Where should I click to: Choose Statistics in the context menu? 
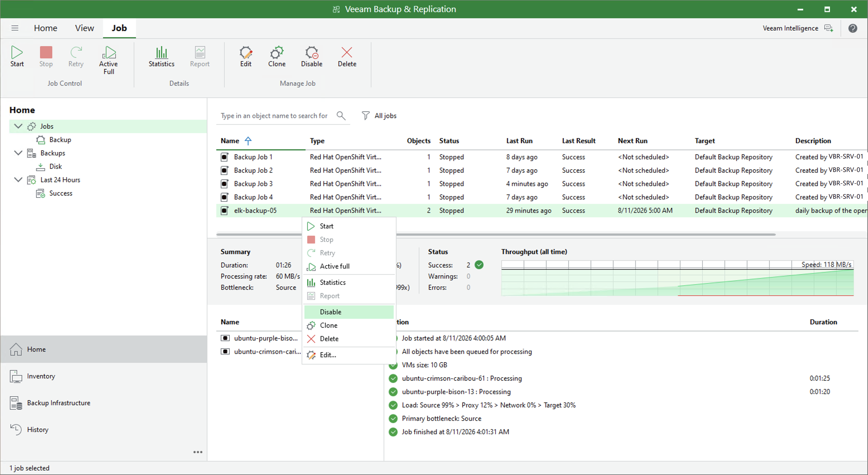point(348,282)
